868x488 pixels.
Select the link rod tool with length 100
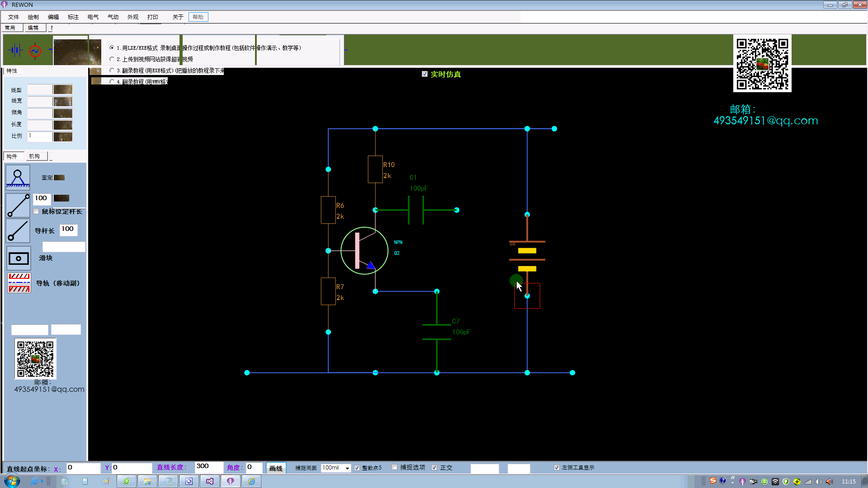(x=18, y=205)
